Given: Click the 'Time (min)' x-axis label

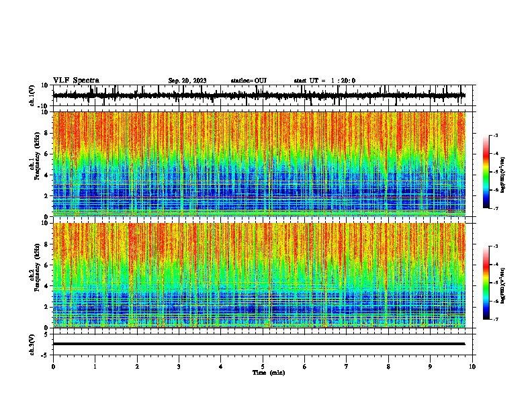Looking at the screenshot, I should click(269, 373).
